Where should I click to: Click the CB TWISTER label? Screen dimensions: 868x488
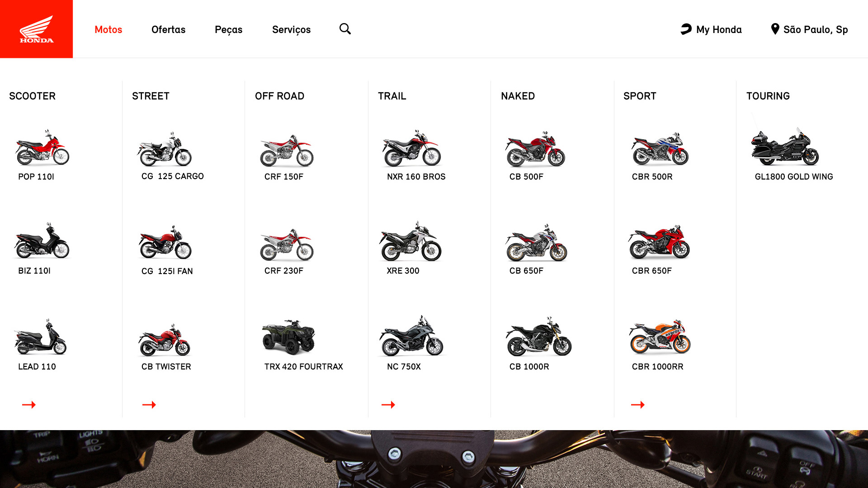coord(166,367)
